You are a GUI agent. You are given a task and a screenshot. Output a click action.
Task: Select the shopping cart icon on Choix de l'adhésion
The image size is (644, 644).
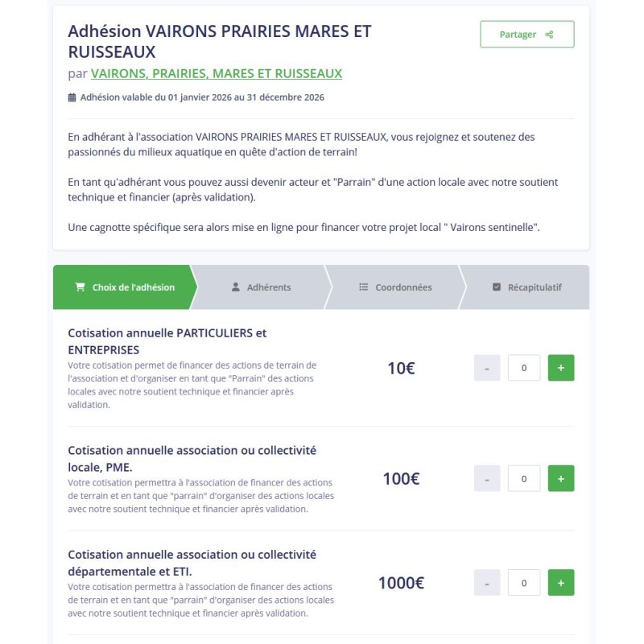tap(79, 286)
